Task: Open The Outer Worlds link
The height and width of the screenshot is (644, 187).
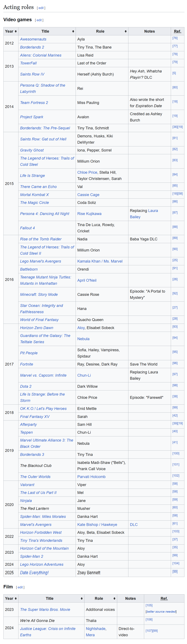Action: pyautogui.click(x=35, y=477)
